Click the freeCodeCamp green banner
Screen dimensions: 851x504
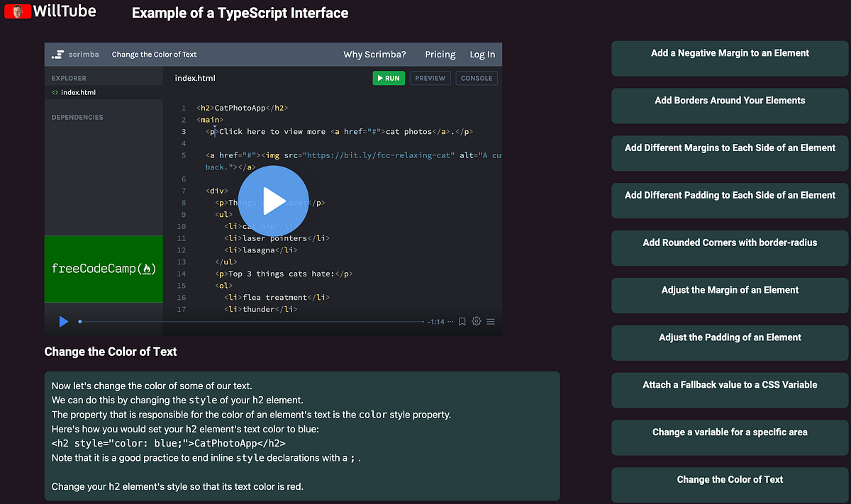pyautogui.click(x=104, y=269)
